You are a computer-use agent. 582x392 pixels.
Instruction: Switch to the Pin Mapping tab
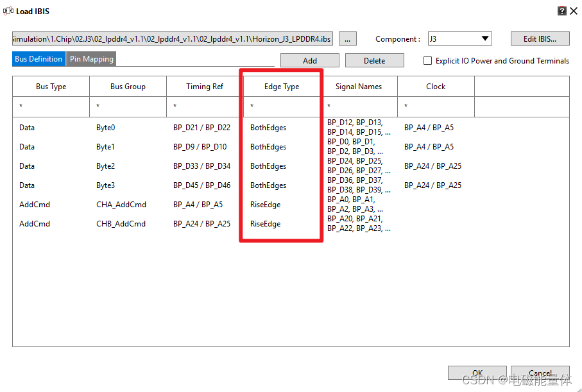point(90,58)
